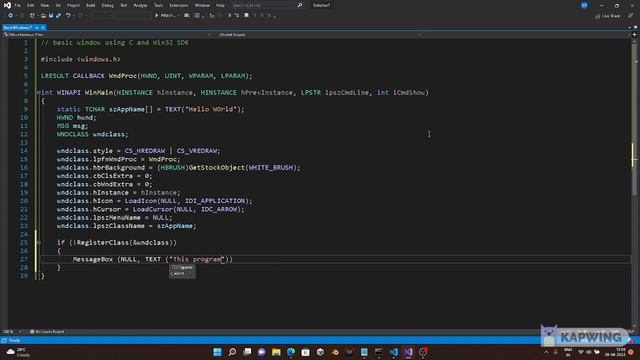
Task: Open the Tools menu
Action: point(158,5)
